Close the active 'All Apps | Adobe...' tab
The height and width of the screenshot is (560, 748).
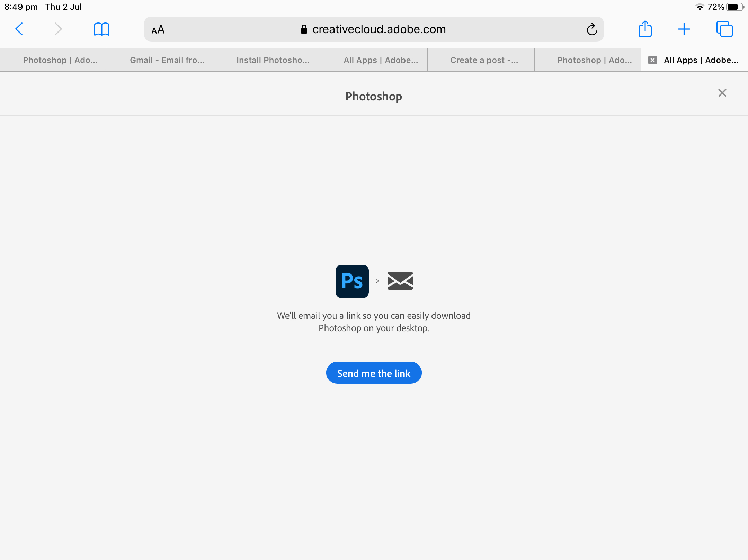click(x=652, y=60)
